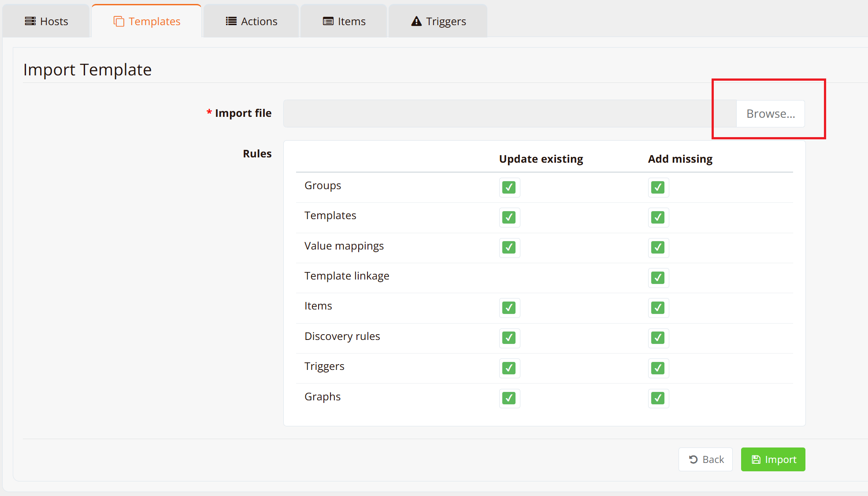
Task: Switch to the Templates tab
Action: point(147,21)
